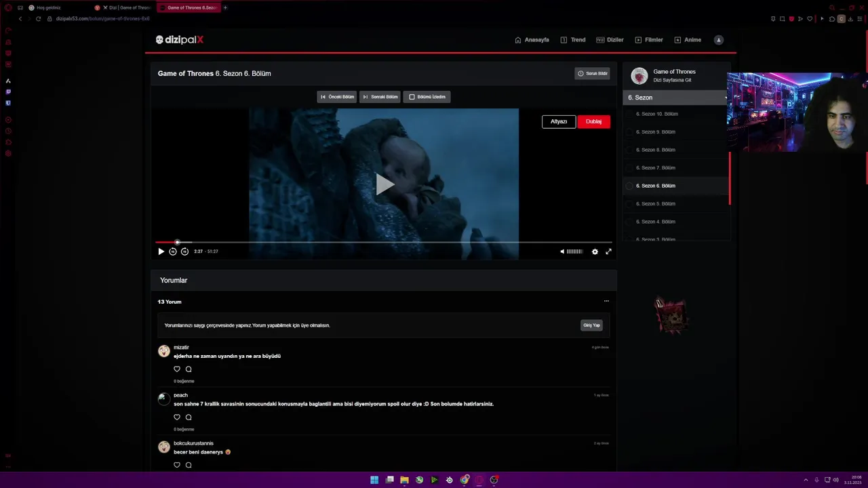The image size is (868, 488).
Task: Open OBS Studio from the taskbar
Action: coord(494,480)
